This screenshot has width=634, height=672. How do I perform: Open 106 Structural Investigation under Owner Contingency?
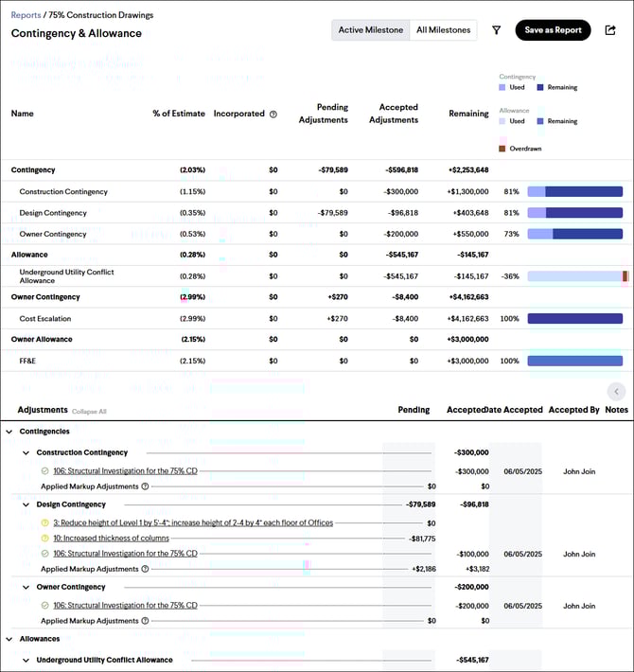(125, 605)
